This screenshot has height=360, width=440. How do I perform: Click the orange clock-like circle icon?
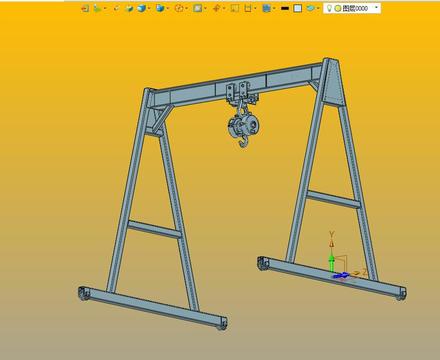coord(179,8)
